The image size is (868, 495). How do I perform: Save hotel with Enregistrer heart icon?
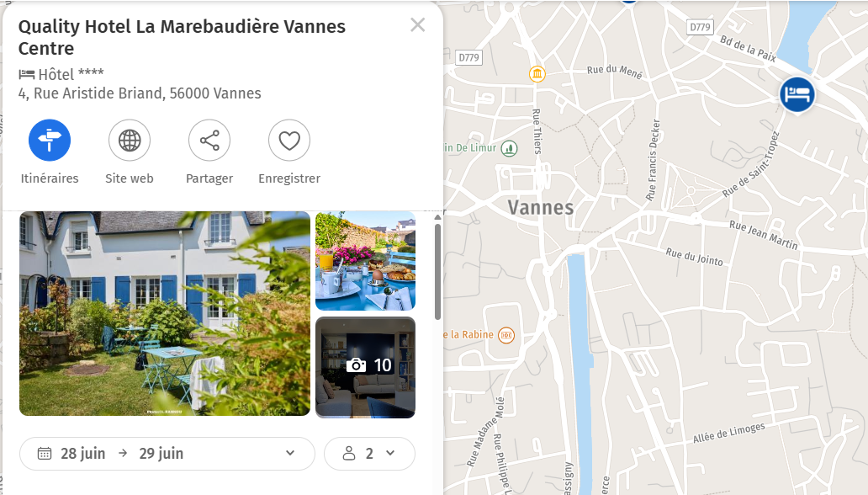(289, 141)
